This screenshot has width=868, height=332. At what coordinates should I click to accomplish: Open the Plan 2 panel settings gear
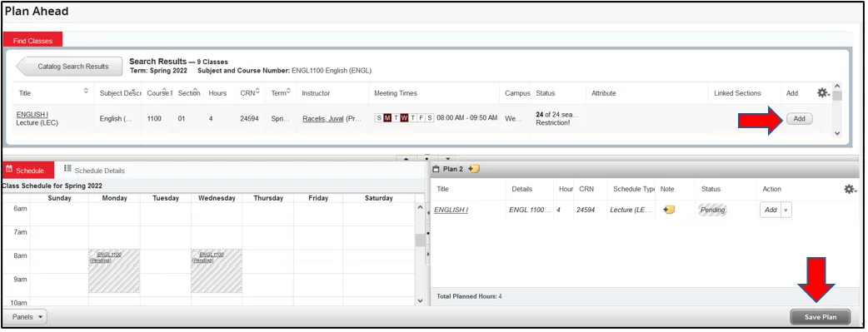(x=850, y=189)
